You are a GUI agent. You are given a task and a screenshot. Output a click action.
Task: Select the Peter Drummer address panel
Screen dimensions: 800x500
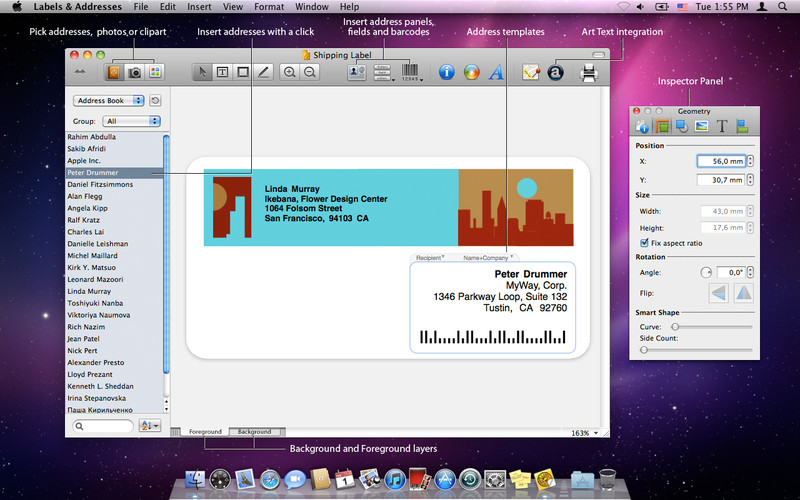click(492, 307)
